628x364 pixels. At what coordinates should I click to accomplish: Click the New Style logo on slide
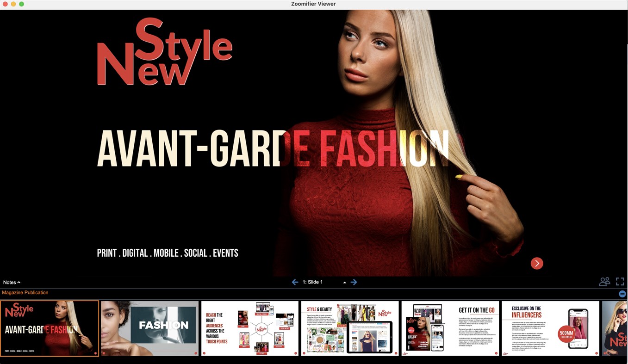pos(164,52)
